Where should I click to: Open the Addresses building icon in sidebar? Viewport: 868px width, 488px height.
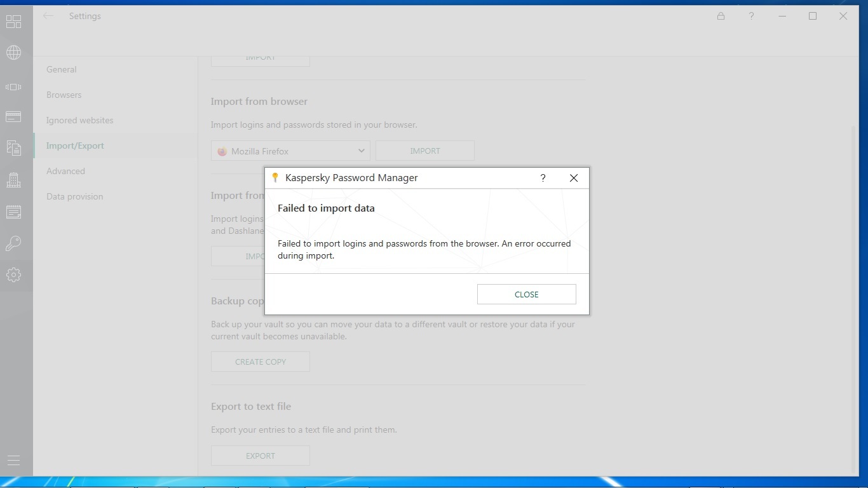pyautogui.click(x=13, y=180)
